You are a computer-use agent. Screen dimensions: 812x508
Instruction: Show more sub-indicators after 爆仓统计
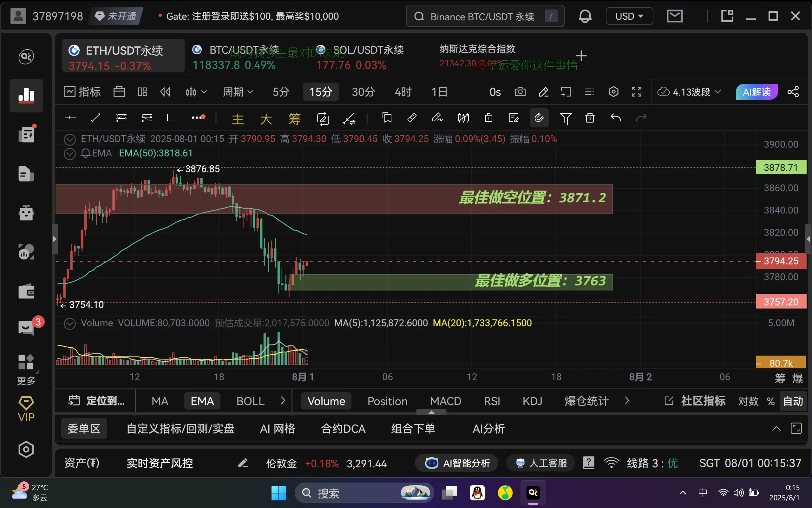pyautogui.click(x=627, y=400)
